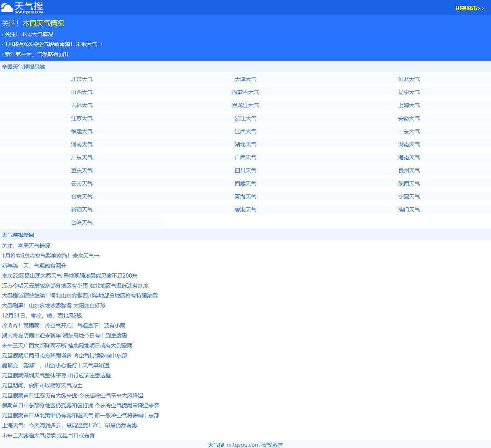Go to 香港天气 page
This screenshot has width=491, height=448.
click(x=245, y=210)
